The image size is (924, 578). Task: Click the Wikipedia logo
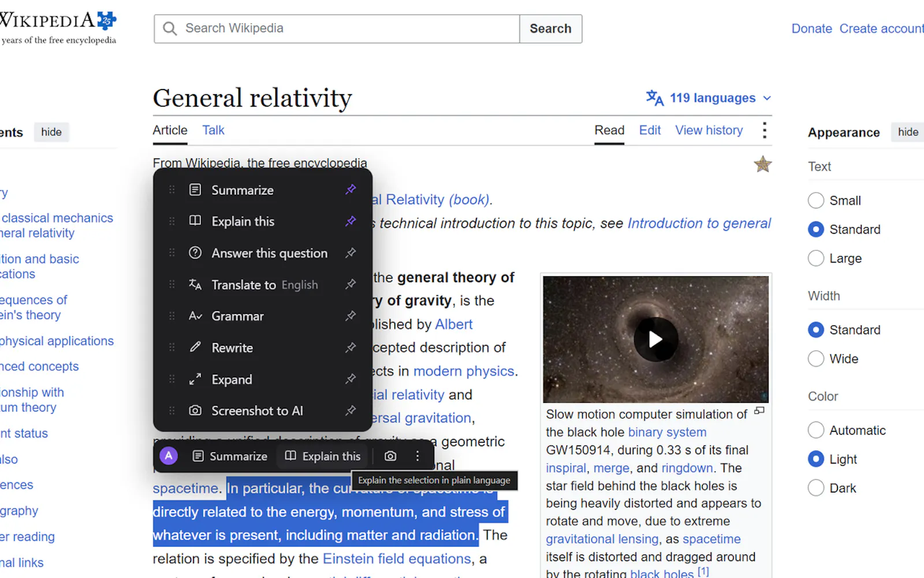pyautogui.click(x=58, y=27)
